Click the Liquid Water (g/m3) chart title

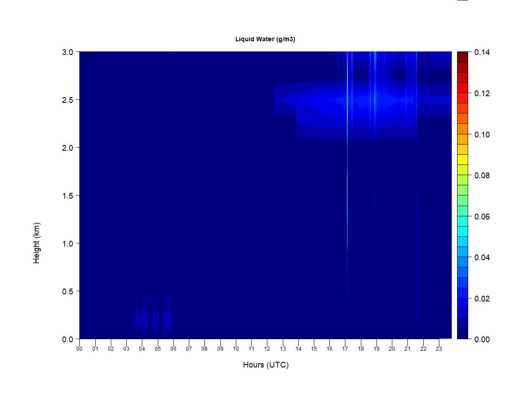tap(265, 39)
